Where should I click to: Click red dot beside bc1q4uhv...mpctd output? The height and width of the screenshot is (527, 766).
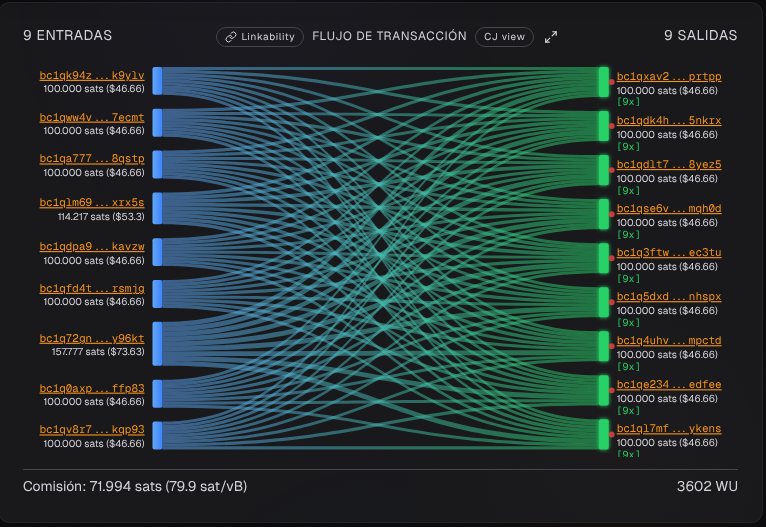point(612,346)
